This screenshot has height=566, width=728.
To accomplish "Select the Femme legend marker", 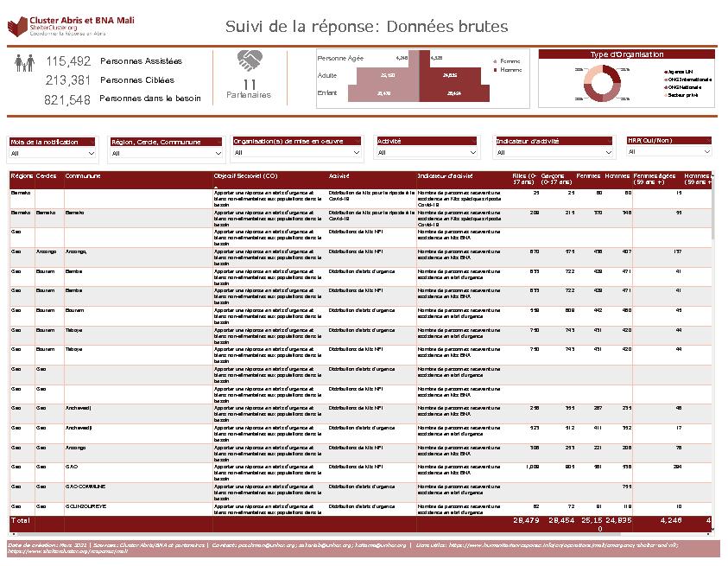I will (495, 61).
